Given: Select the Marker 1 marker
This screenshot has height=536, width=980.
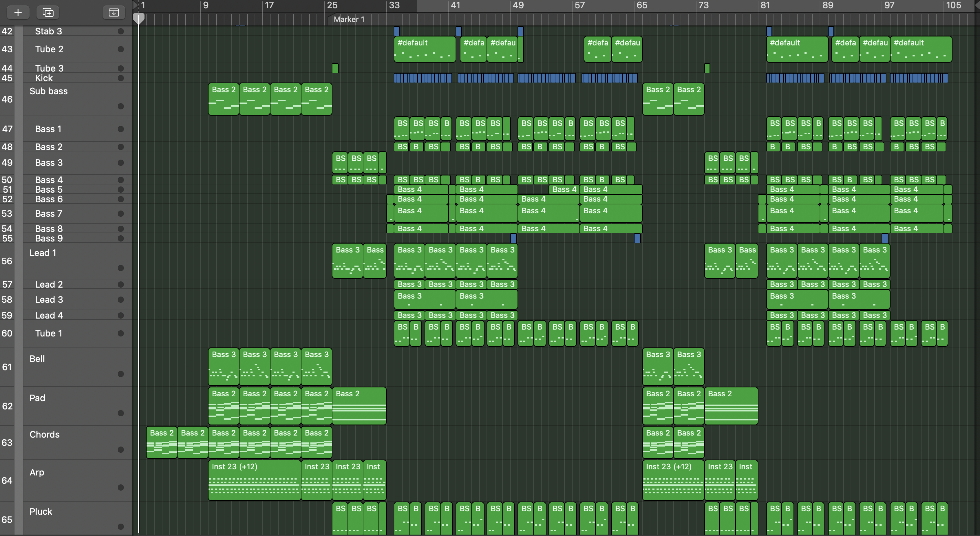Looking at the screenshot, I should point(349,19).
